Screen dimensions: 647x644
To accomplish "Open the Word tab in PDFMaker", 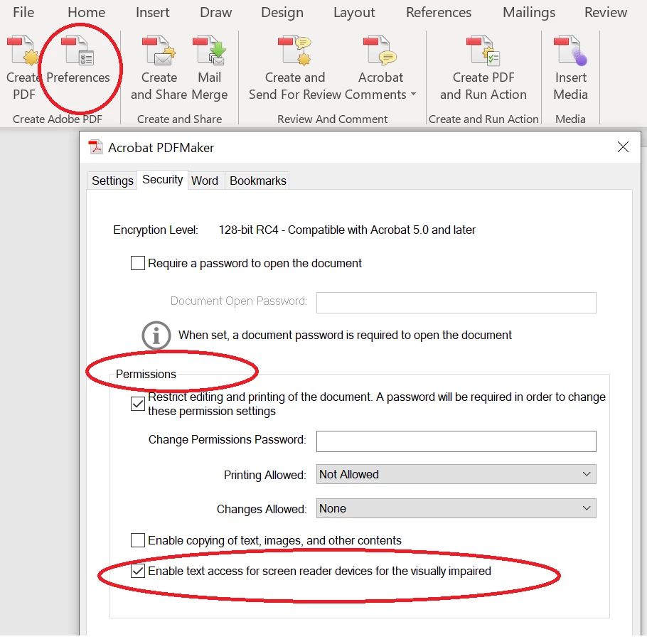I will (x=205, y=181).
